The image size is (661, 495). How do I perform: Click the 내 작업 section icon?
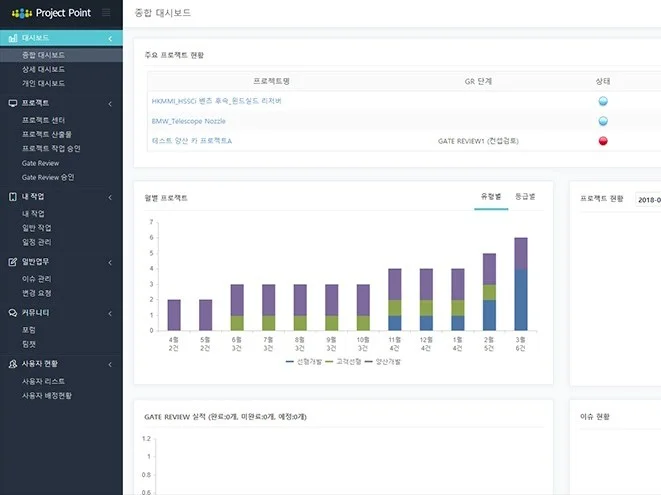point(12,197)
